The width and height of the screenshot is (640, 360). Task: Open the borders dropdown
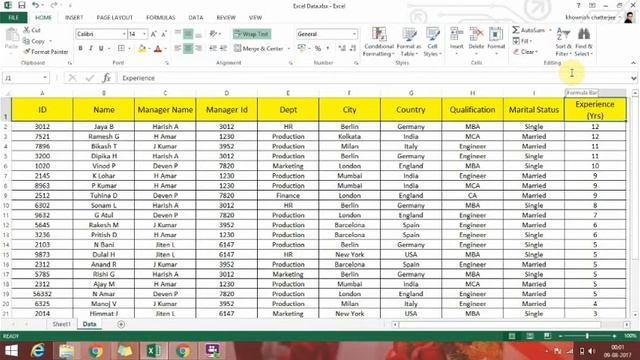click(129, 49)
